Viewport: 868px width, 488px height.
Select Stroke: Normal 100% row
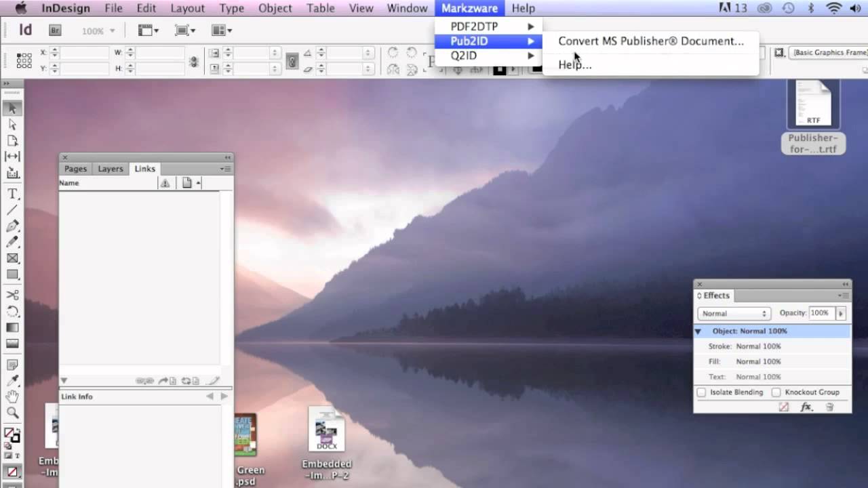(x=772, y=346)
